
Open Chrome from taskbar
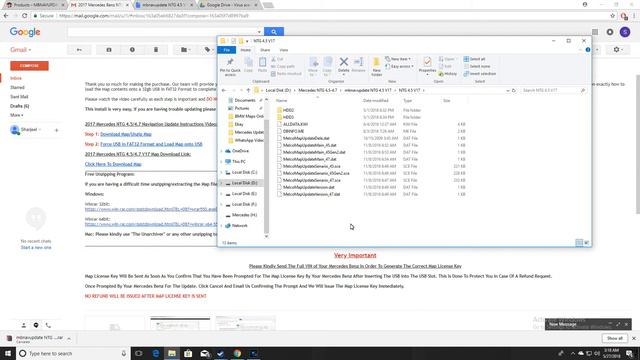(237, 353)
